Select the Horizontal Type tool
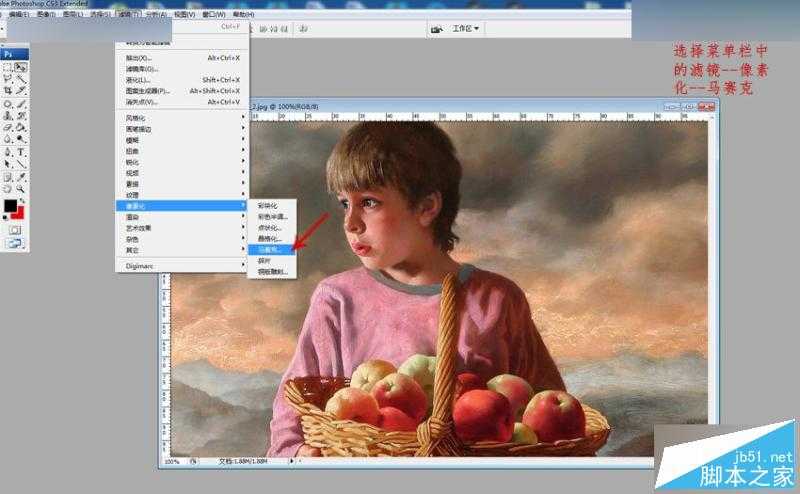 [20, 152]
